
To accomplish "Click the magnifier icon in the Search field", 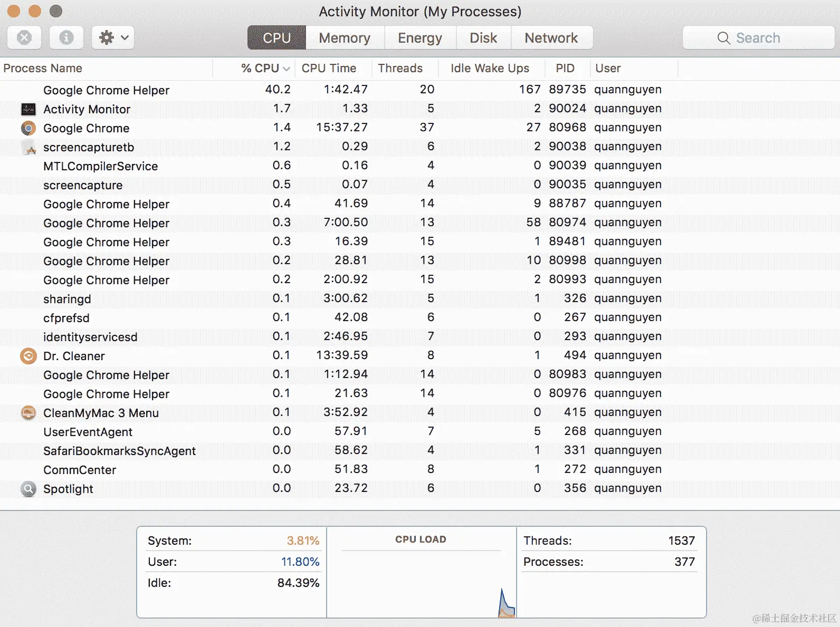I will click(x=724, y=38).
